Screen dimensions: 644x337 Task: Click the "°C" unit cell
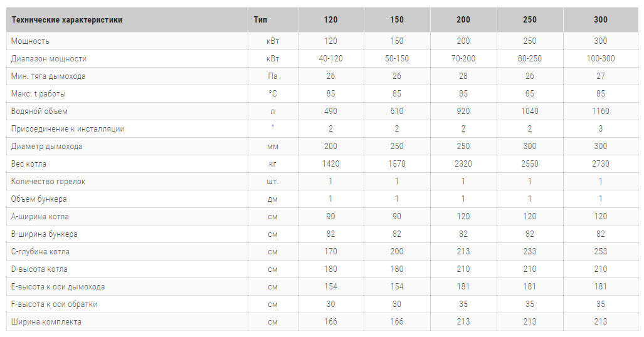(273, 93)
